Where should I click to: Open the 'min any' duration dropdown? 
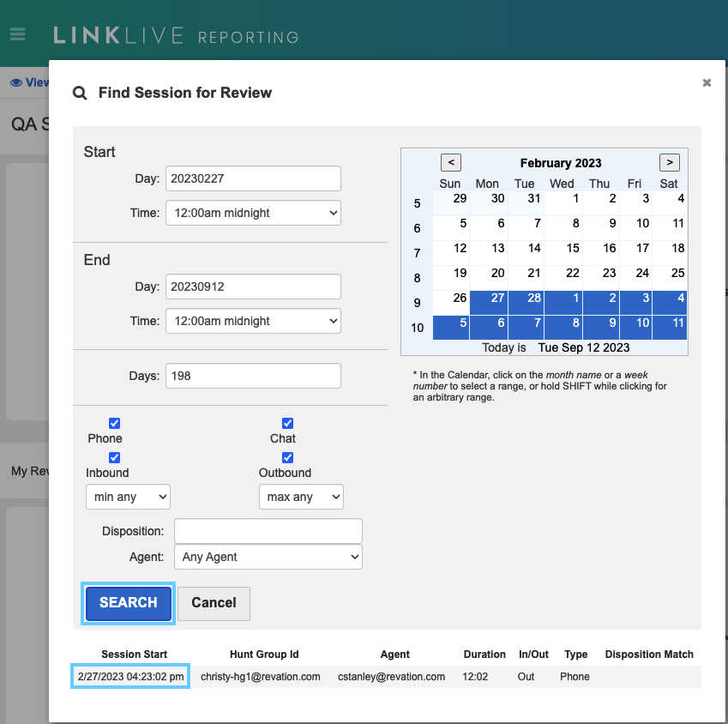coord(128,497)
